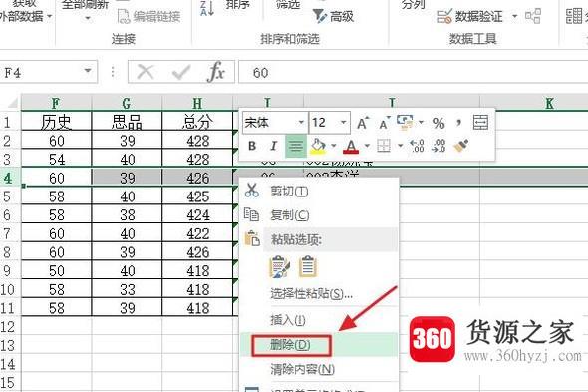This screenshot has width=588, height=392.
Task: Choose 删除(D) from context menu
Action: tap(319, 345)
